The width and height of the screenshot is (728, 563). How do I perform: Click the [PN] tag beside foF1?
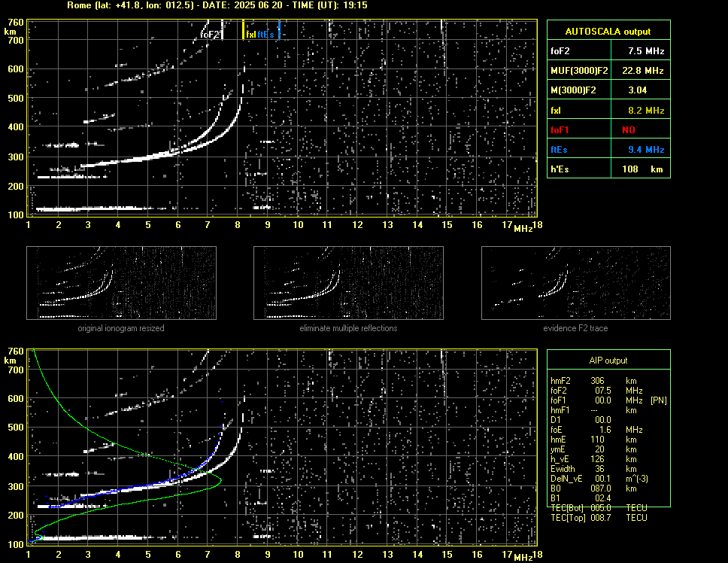pyautogui.click(x=658, y=400)
